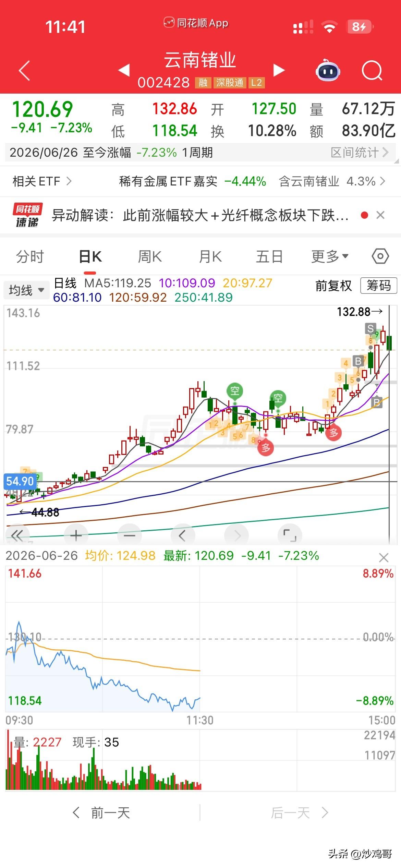The width and height of the screenshot is (401, 868).
Task: Tap MA5:119.25 legend value
Action: point(118,283)
